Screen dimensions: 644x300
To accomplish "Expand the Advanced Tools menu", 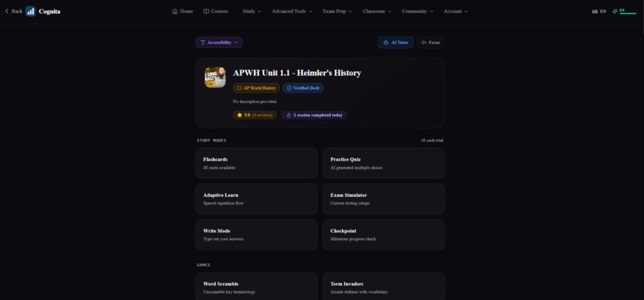I will [x=292, y=11].
